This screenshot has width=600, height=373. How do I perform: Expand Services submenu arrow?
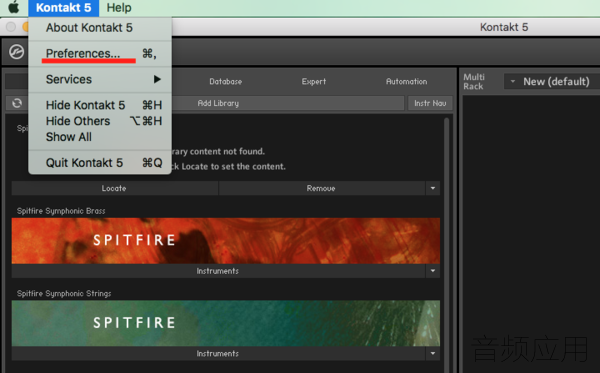[157, 79]
